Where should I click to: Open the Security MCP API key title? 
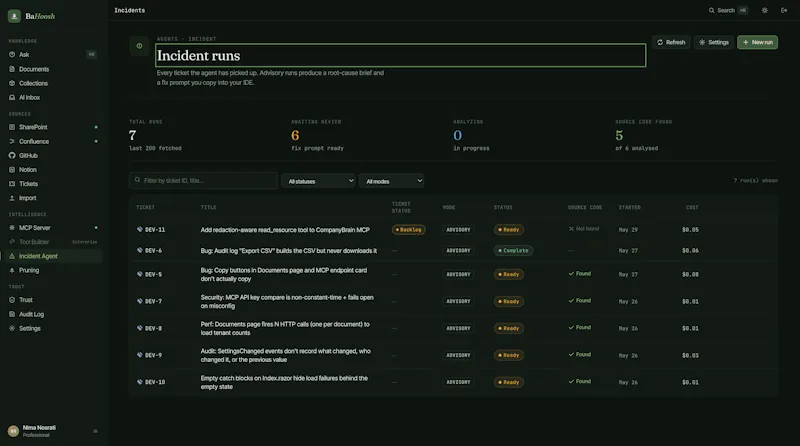(x=287, y=302)
